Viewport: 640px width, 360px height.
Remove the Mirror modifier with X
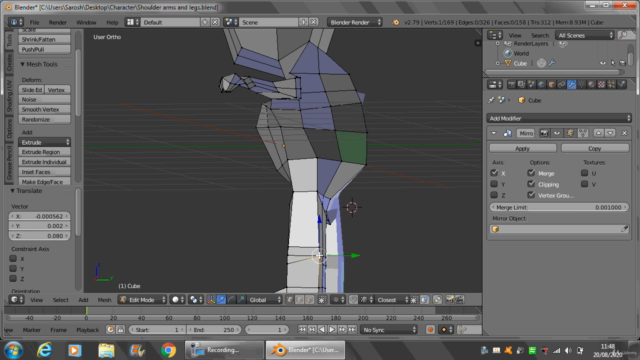624,133
